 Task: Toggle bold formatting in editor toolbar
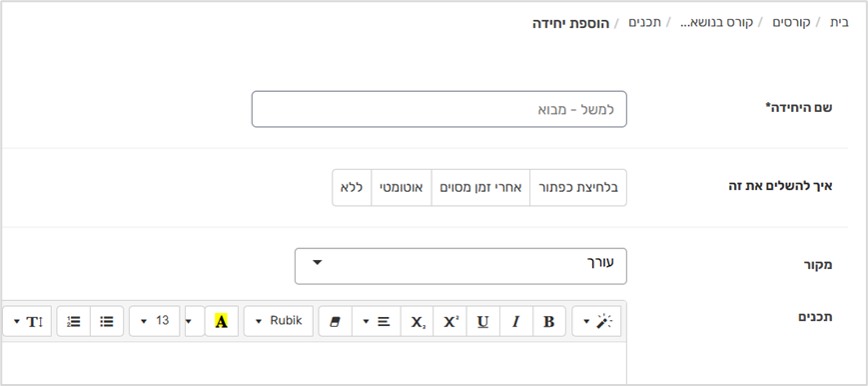(x=549, y=321)
